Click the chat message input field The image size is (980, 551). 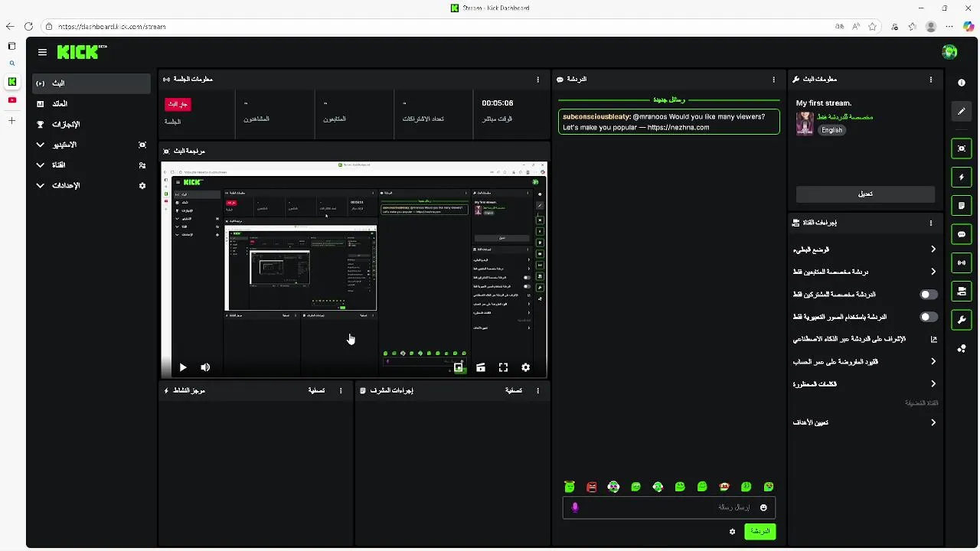tap(669, 507)
